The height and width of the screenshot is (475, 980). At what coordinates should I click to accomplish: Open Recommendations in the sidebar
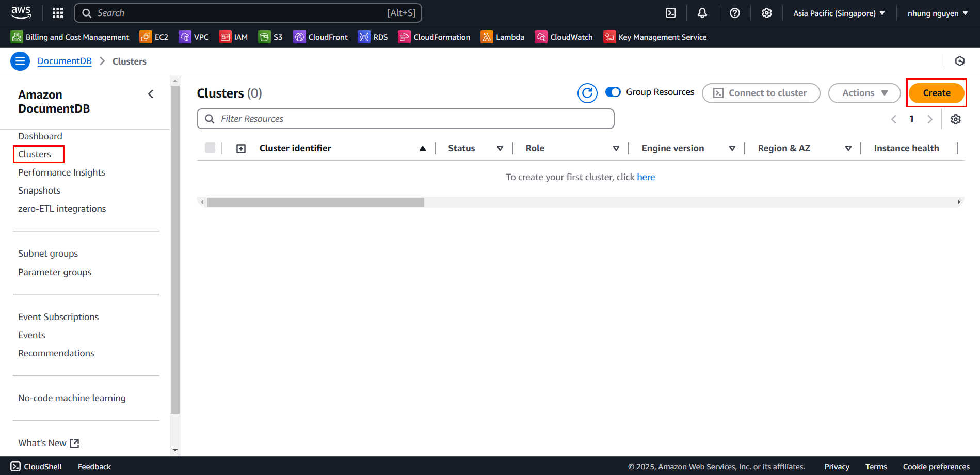(x=56, y=353)
